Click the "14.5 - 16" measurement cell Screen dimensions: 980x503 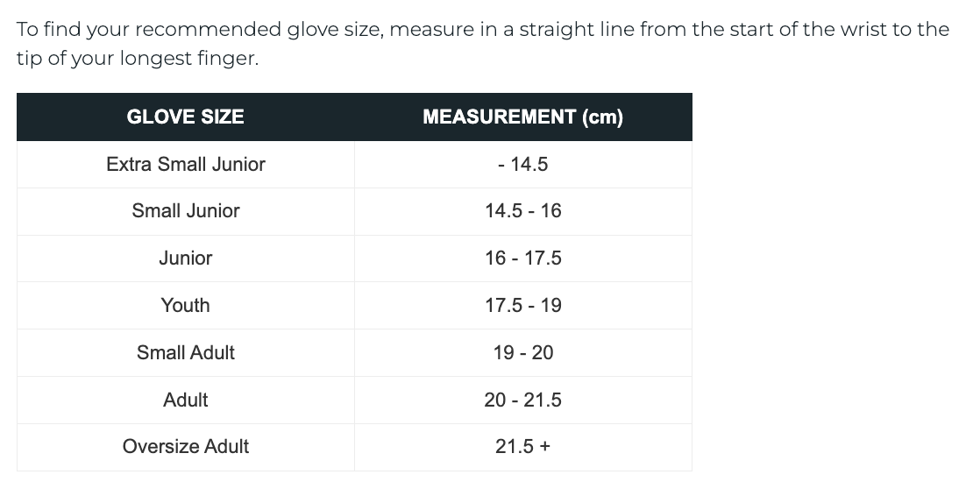point(522,211)
